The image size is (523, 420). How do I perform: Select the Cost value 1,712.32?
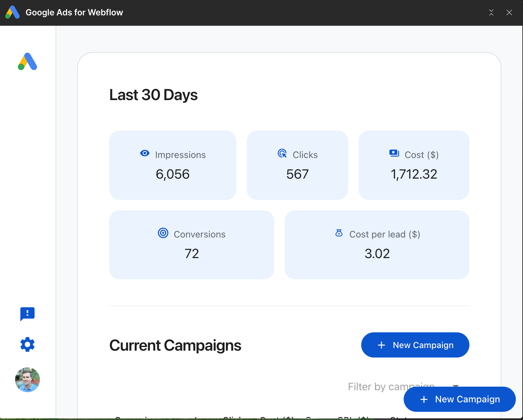tap(414, 174)
